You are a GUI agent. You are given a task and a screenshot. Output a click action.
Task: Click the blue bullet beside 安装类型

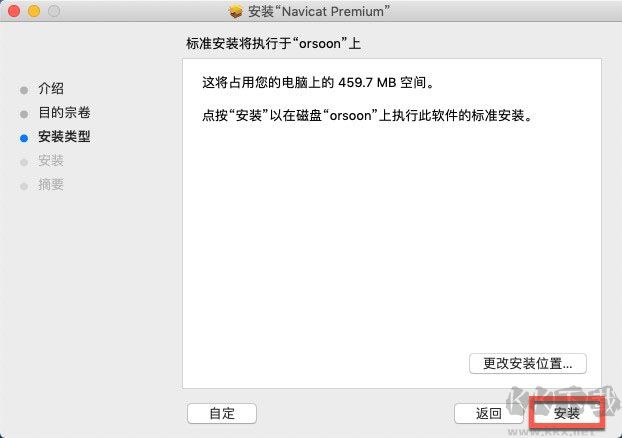pyautogui.click(x=24, y=138)
